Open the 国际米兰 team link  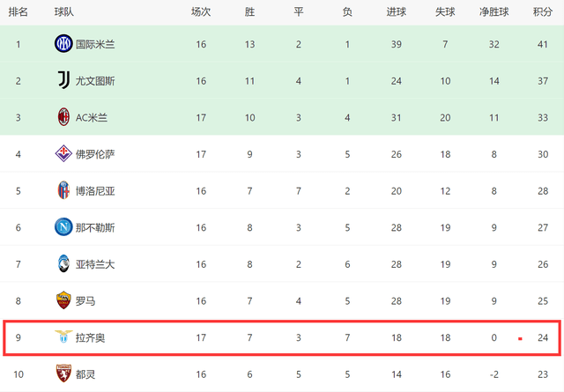pyautogui.click(x=95, y=44)
